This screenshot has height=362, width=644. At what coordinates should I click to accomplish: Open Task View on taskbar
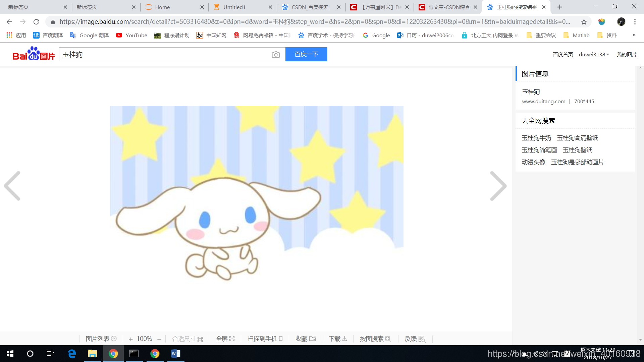(50, 354)
